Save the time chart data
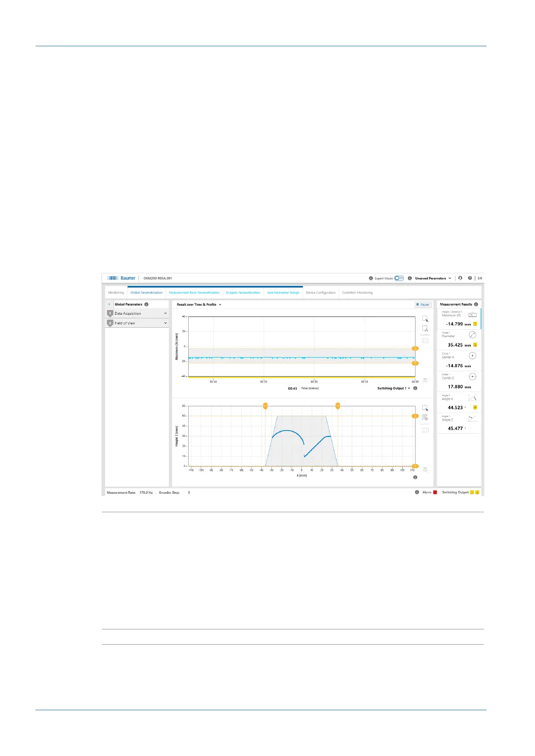 pos(425,380)
